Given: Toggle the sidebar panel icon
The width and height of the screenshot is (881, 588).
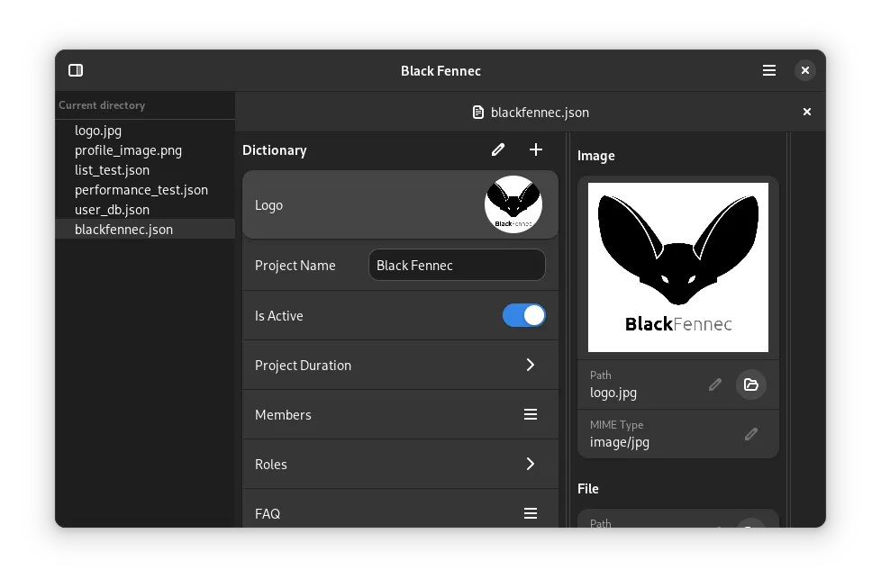Looking at the screenshot, I should [76, 70].
